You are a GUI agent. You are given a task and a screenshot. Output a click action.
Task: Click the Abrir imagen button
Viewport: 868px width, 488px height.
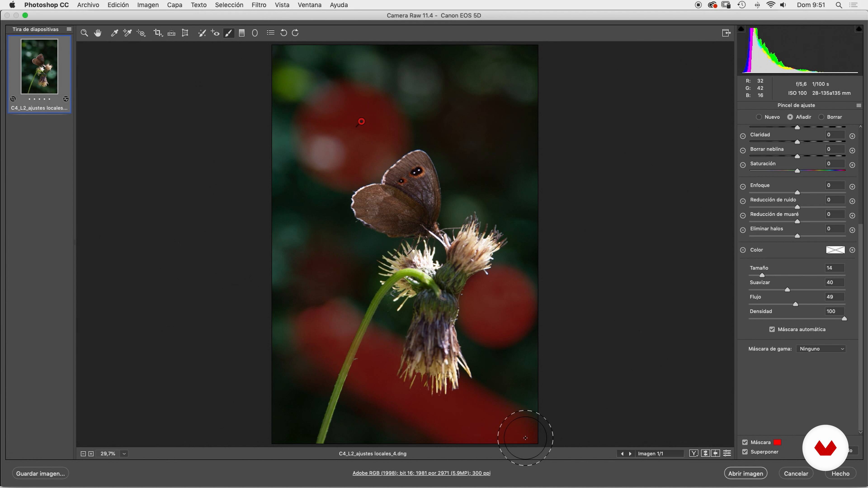click(745, 473)
